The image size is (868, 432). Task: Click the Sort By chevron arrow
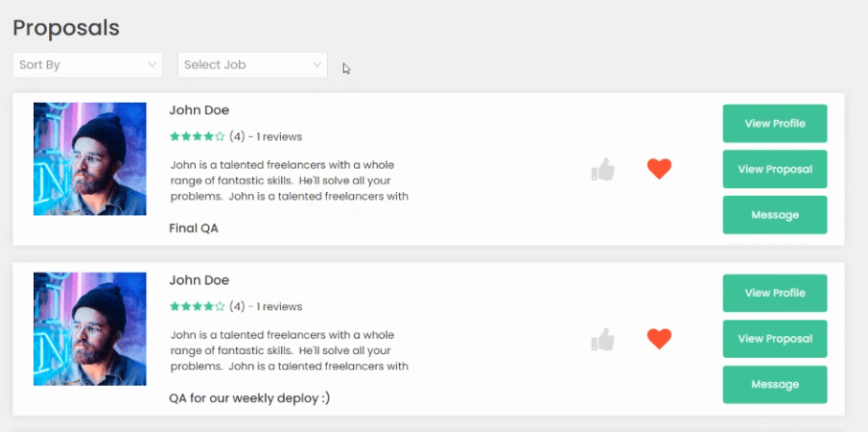pyautogui.click(x=152, y=65)
